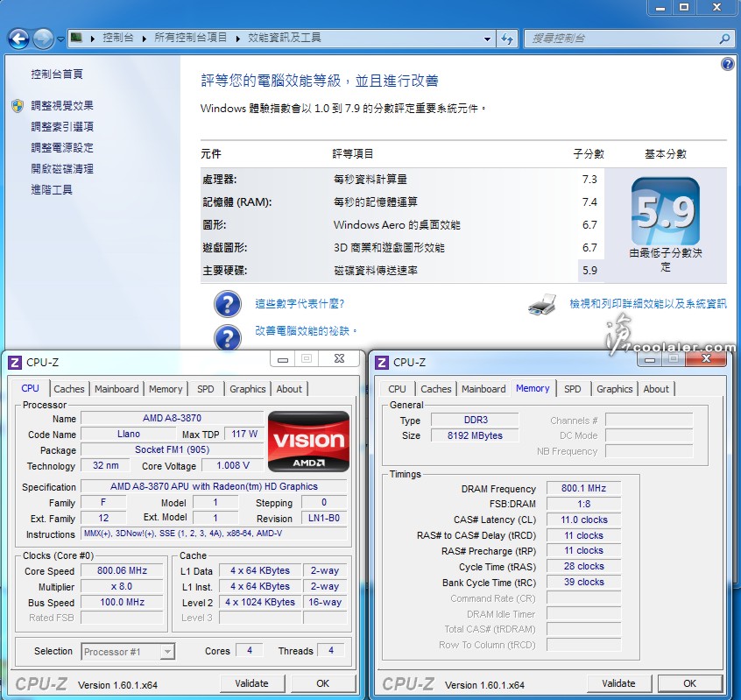Open the blue Help question mark icon
The image size is (741, 700).
728,64
